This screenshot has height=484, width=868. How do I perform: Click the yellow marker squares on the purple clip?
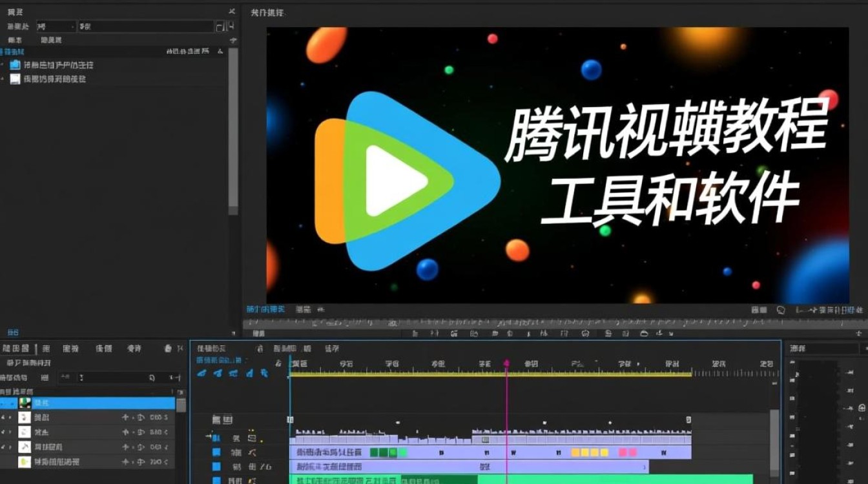pyautogui.click(x=590, y=452)
